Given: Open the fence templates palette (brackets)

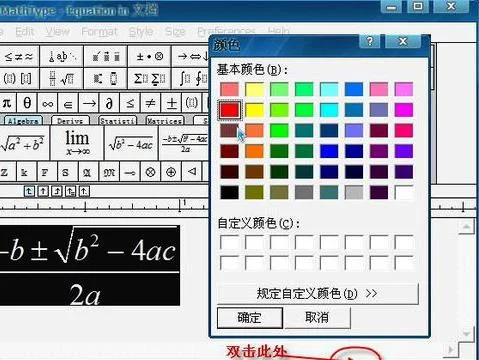Looking at the screenshot, I should (x=19, y=79).
